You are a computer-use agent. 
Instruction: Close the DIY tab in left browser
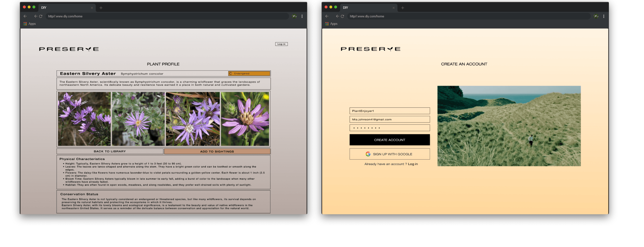[92, 8]
